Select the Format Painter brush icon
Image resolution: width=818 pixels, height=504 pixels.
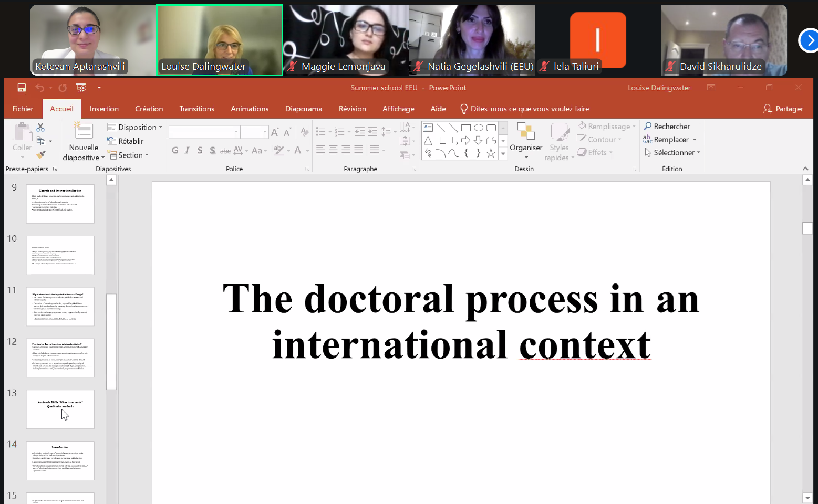point(40,155)
